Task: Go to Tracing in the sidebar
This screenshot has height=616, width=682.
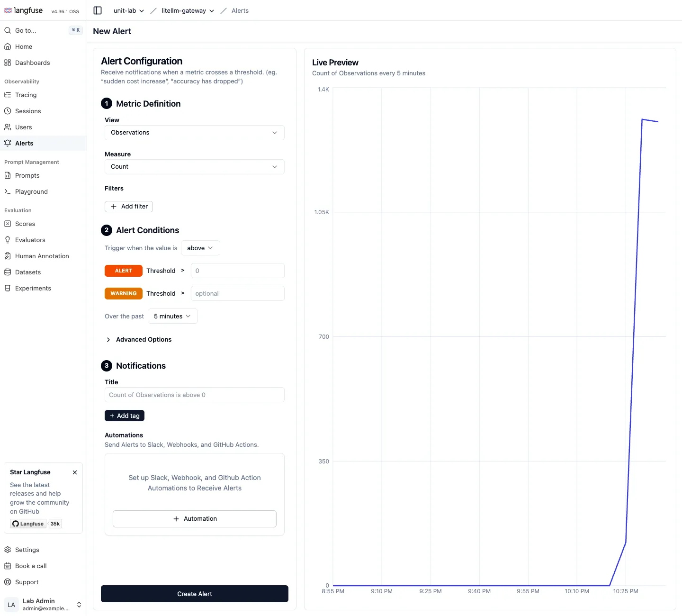Action: tap(44, 95)
